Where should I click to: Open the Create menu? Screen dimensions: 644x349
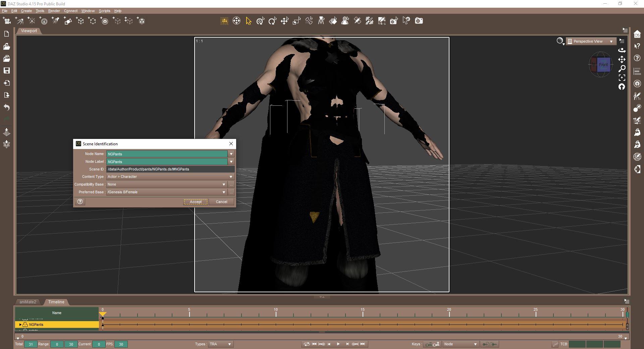click(26, 11)
